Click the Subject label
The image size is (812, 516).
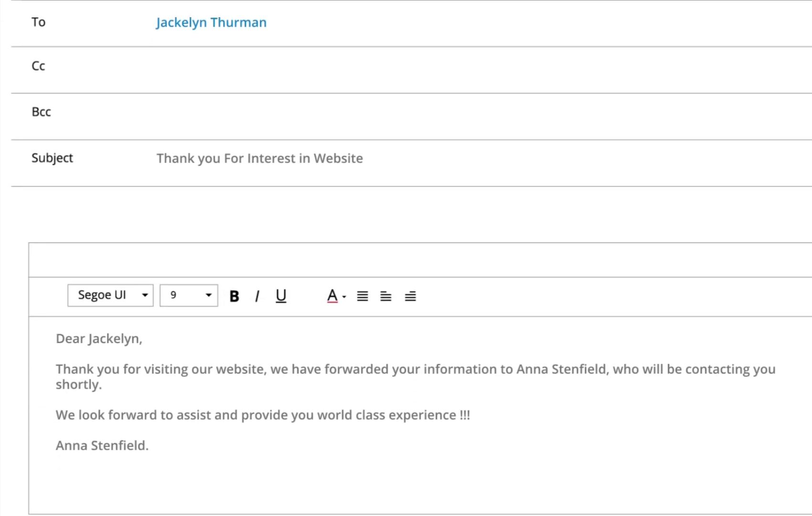52,158
